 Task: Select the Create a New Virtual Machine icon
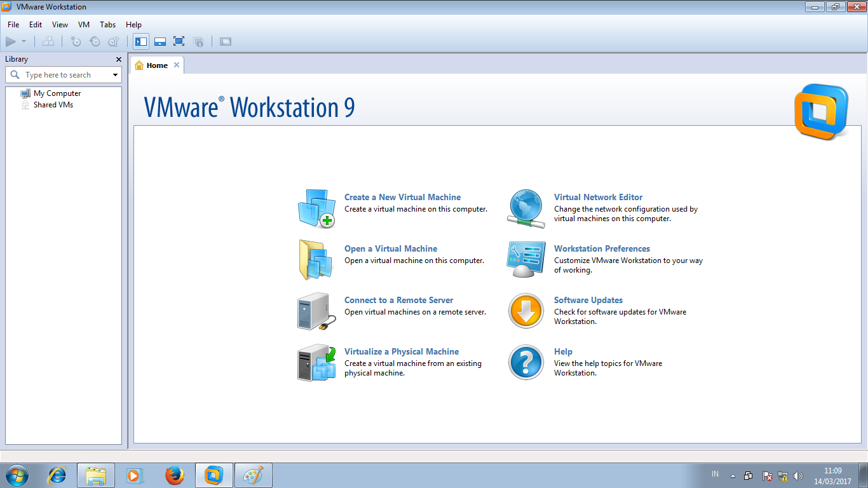316,208
